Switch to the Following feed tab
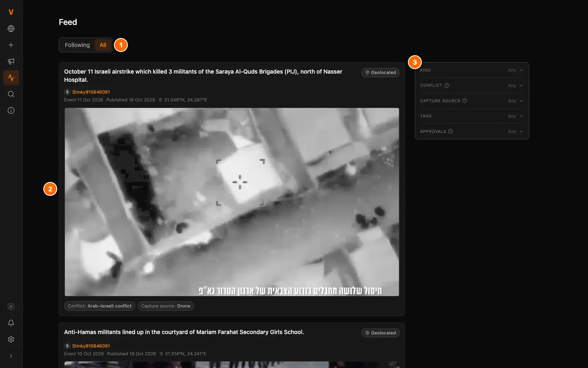Viewport: 588px width, 368px height. click(x=77, y=45)
